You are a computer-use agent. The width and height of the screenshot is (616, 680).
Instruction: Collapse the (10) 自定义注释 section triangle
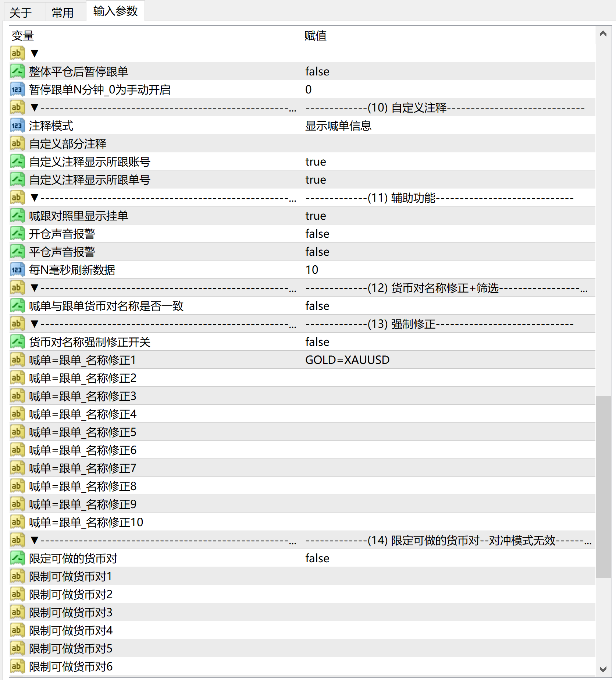(x=34, y=107)
